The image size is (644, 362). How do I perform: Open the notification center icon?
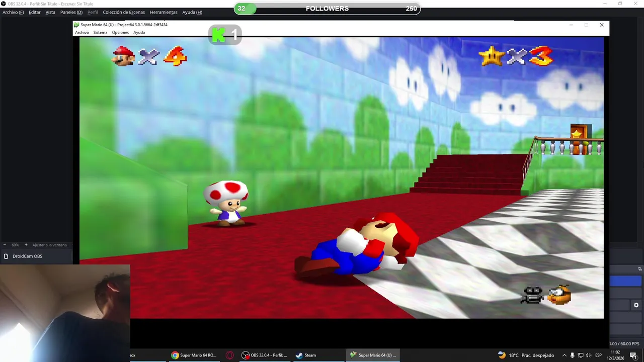[633, 355]
